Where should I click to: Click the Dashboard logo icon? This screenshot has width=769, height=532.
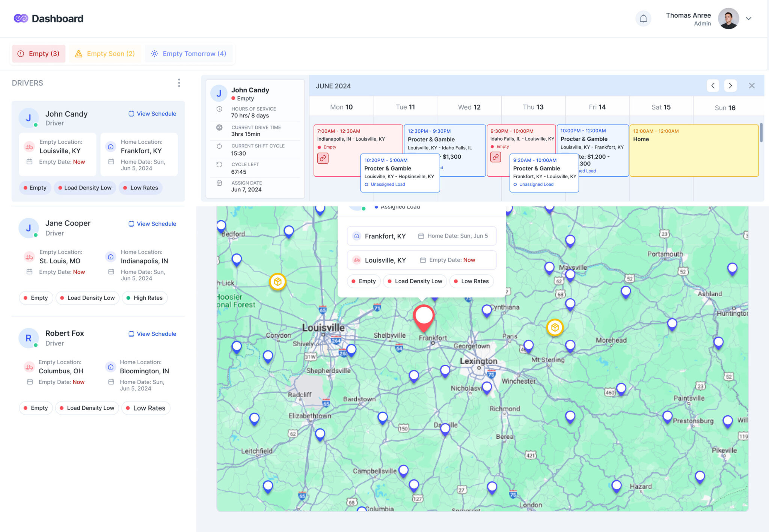coord(21,18)
